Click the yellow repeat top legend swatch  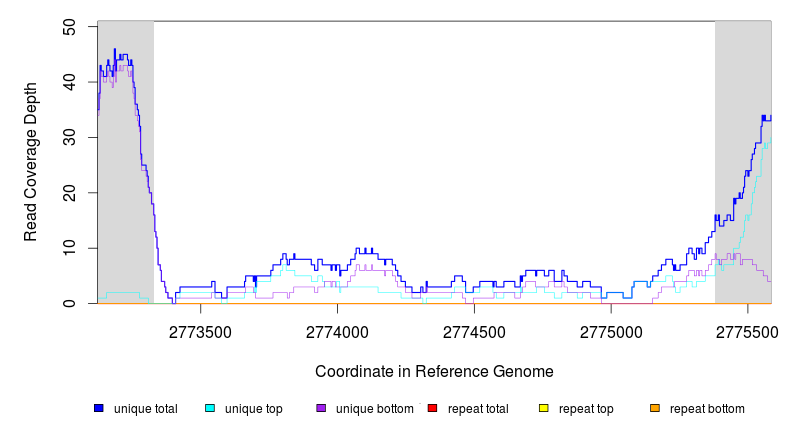point(543,409)
